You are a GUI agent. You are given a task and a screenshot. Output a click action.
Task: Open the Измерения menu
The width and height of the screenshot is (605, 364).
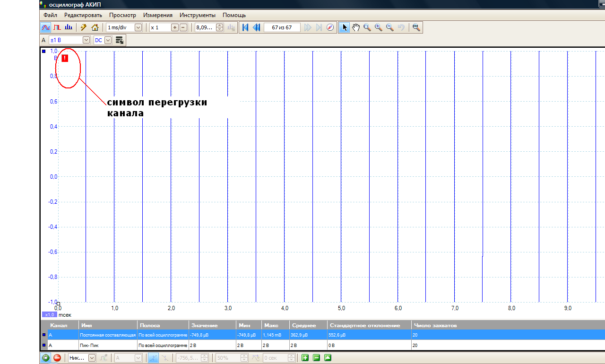click(x=158, y=15)
